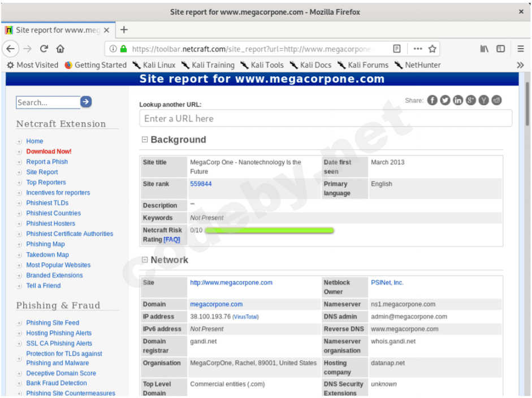Viewport: 532px width, 398px height.
Task: Expand bullet next to Top Reporters
Action: coord(19,183)
